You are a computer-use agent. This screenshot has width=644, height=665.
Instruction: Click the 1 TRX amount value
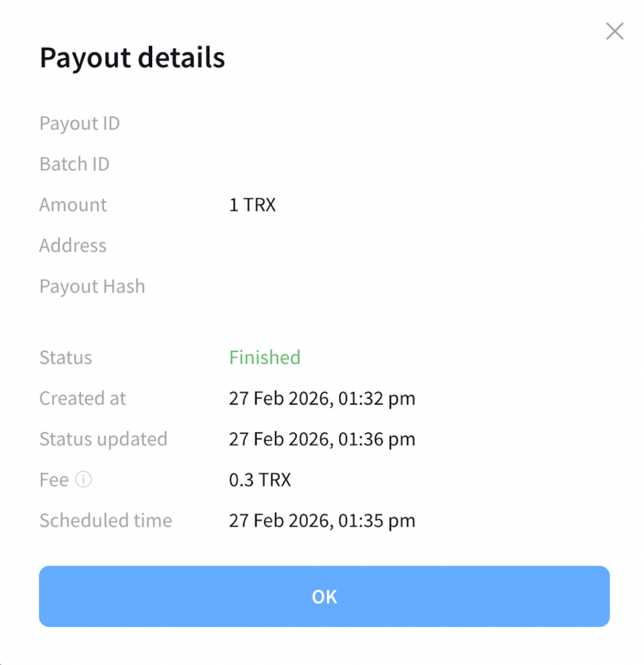[252, 205]
